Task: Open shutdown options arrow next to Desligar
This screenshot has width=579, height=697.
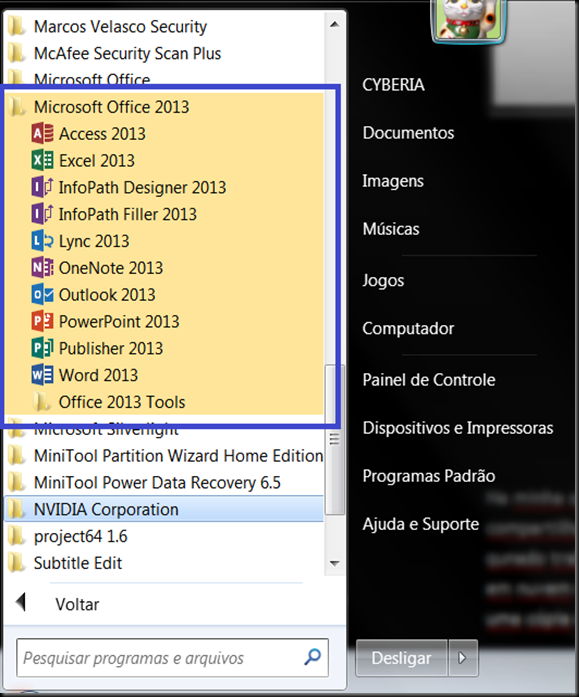Action: (463, 658)
